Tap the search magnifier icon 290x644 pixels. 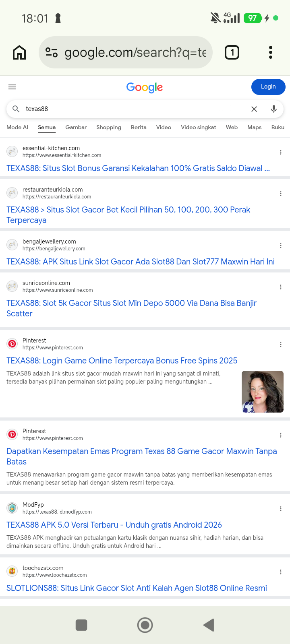click(x=16, y=109)
